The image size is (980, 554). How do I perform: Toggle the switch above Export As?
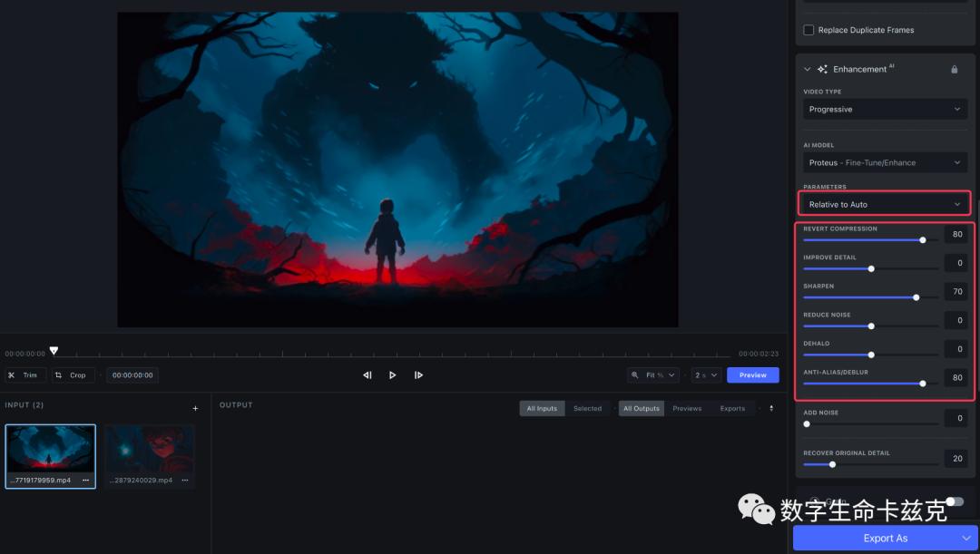(x=954, y=501)
